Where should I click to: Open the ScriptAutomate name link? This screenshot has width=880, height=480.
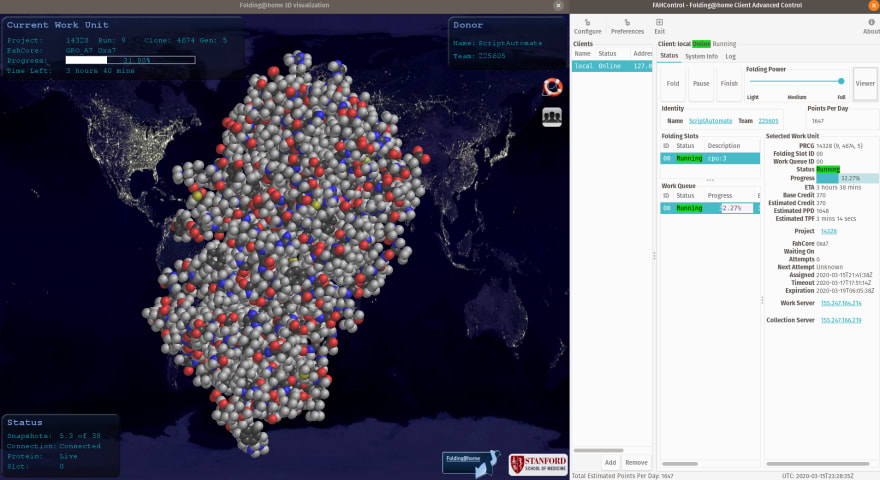coord(710,121)
